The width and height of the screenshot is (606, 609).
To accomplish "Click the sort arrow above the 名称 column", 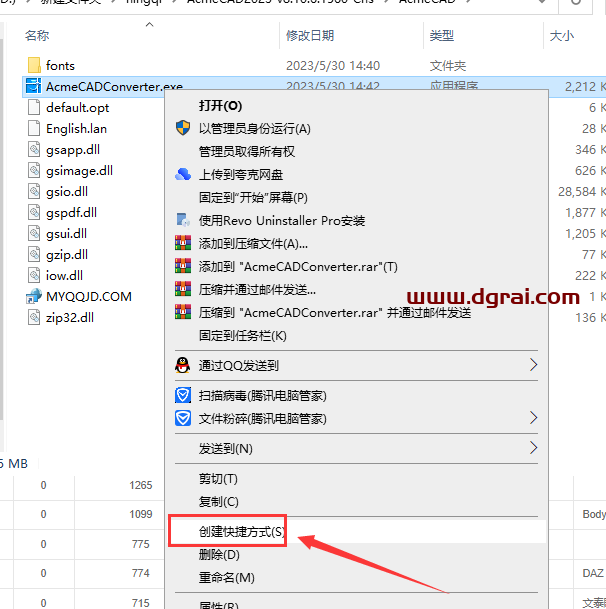I will coord(150,24).
